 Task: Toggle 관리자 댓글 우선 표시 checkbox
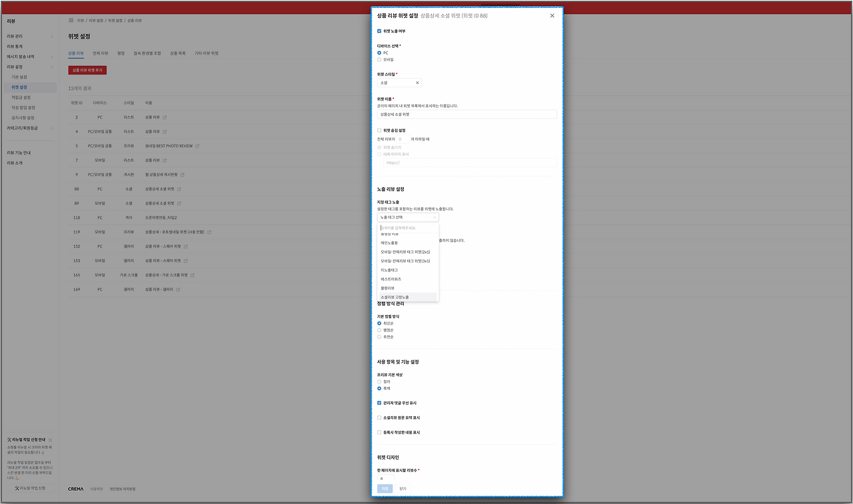pyautogui.click(x=379, y=403)
